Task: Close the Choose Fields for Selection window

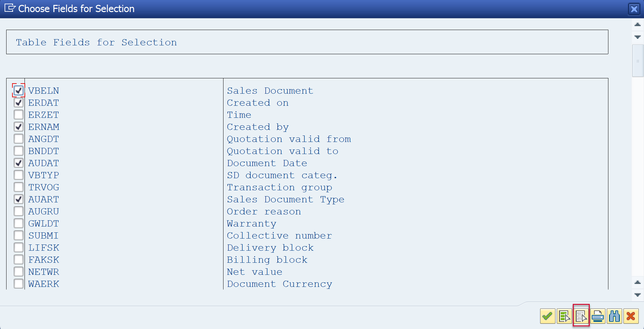Action: [x=634, y=9]
